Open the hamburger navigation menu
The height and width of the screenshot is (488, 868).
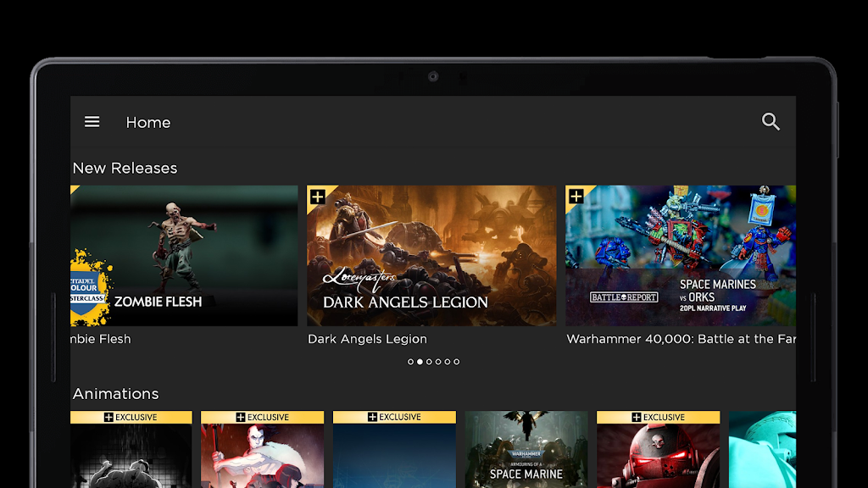(92, 122)
